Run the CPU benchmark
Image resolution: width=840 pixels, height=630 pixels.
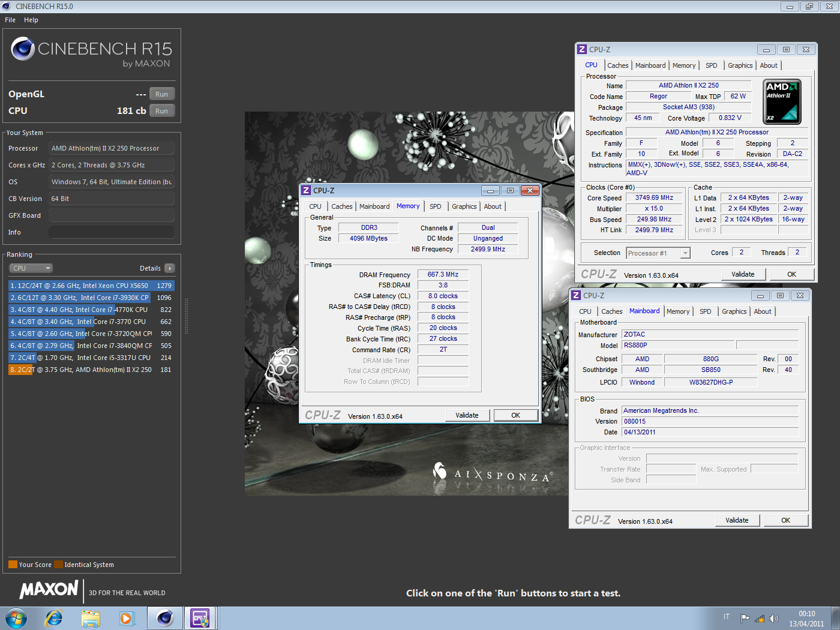[162, 111]
